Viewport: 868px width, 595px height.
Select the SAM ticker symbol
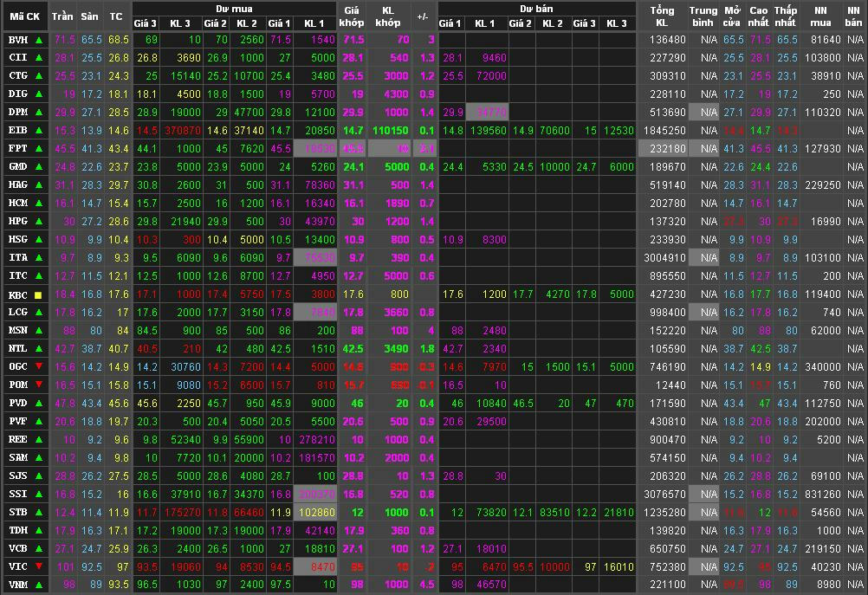click(18, 458)
